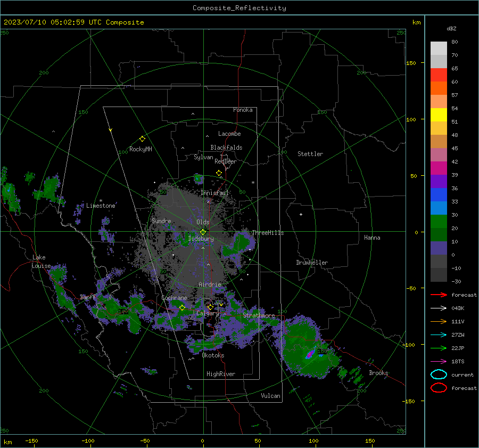The width and height of the screenshot is (479, 448).
Task: Click the Airdrie city label
Action: pos(210,284)
